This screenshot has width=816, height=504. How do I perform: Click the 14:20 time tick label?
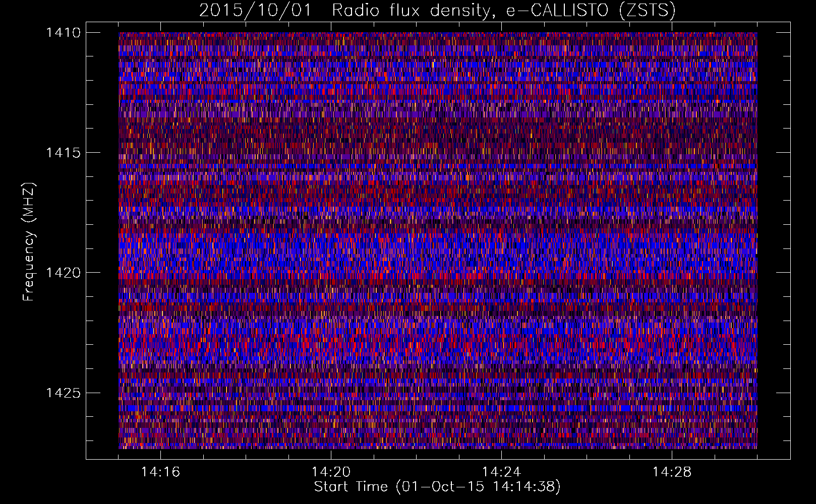[x=331, y=472]
